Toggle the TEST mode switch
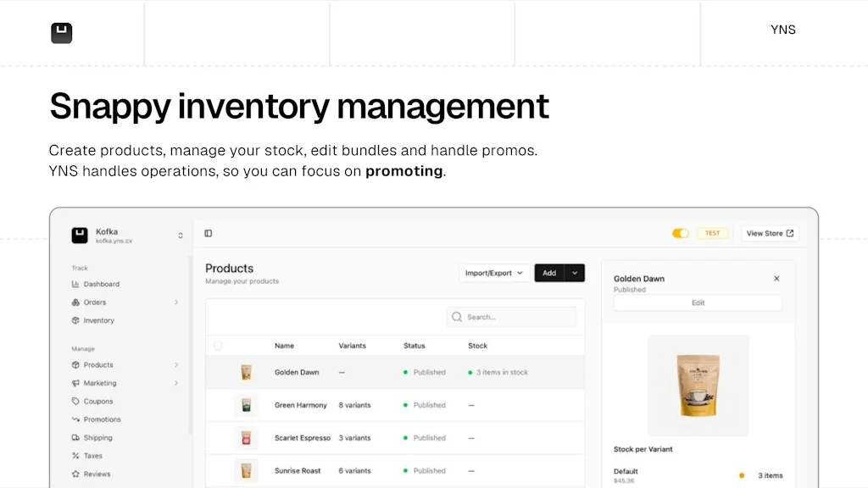Screen dimensions: 868x488 pyautogui.click(x=681, y=233)
